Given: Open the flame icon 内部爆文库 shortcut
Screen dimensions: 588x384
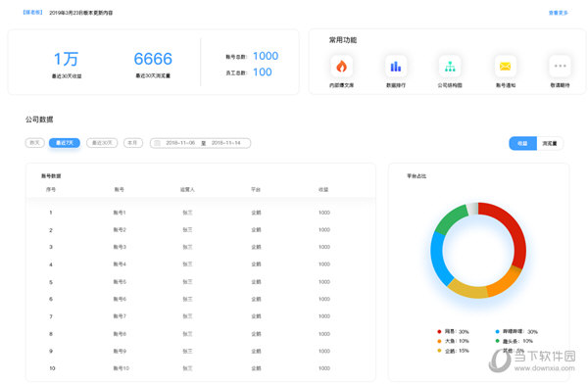Looking at the screenshot, I should click(341, 66).
